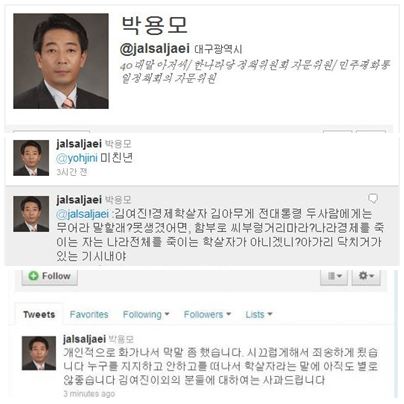404x404 pixels.
Task: Expand the Lists dropdown tab
Action: coord(259,314)
